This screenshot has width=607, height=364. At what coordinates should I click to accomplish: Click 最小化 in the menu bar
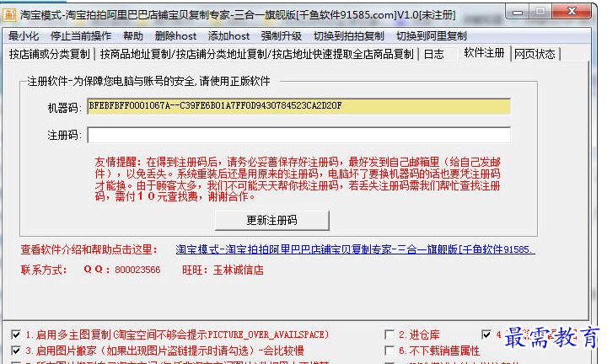pos(24,36)
